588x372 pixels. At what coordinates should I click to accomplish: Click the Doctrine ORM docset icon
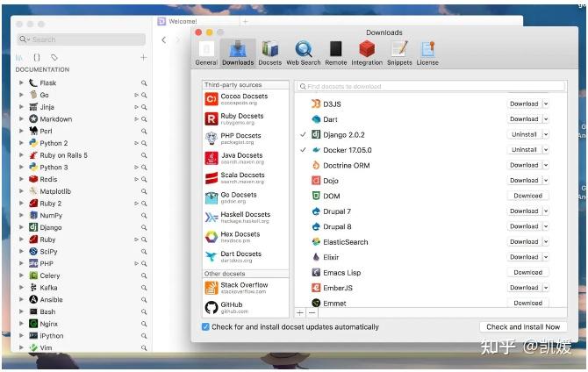[316, 165]
